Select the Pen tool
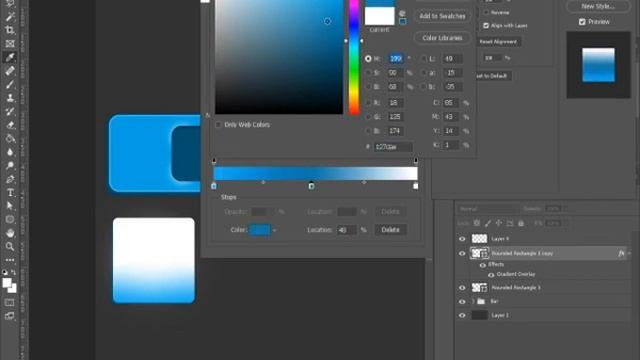This screenshot has width=640, height=360. [x=10, y=179]
